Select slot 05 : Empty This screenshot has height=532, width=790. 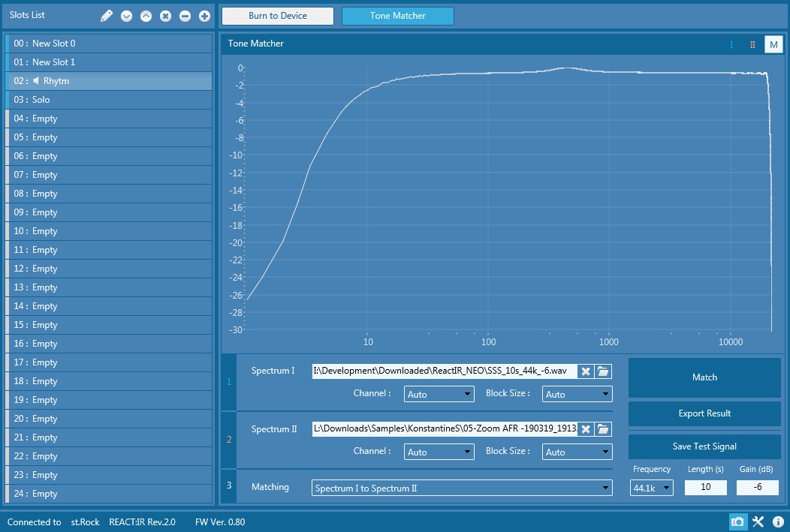click(x=108, y=137)
